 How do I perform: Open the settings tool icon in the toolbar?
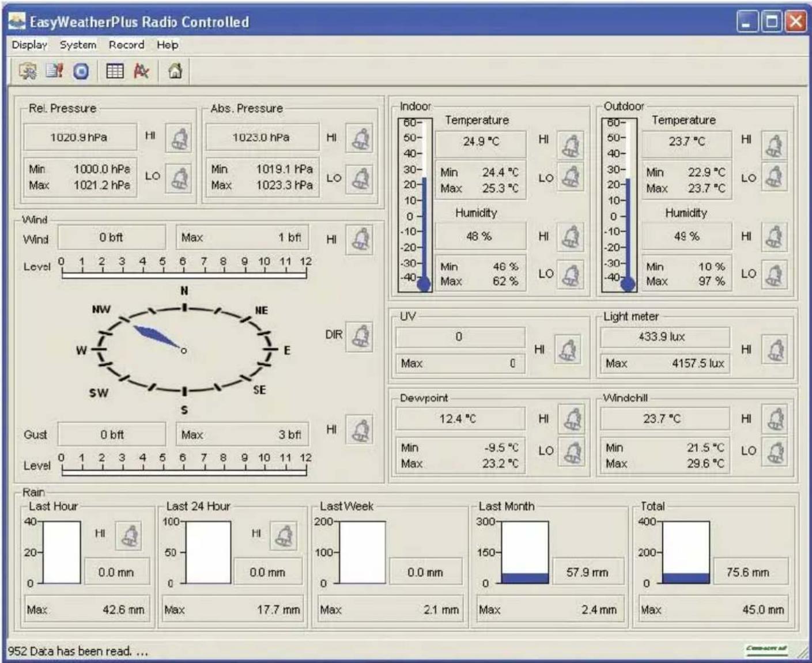click(x=27, y=71)
